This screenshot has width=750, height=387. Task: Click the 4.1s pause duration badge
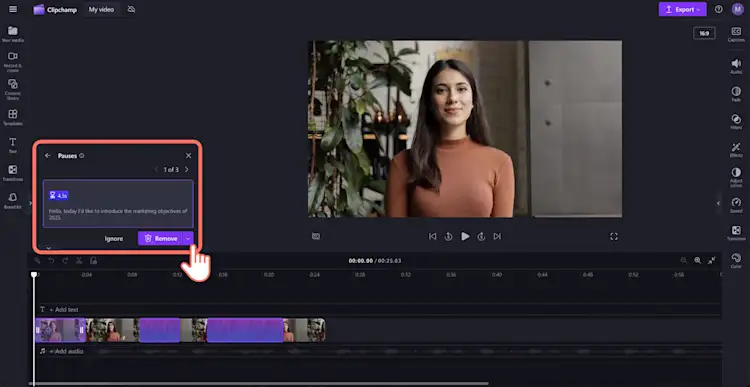[58, 195]
